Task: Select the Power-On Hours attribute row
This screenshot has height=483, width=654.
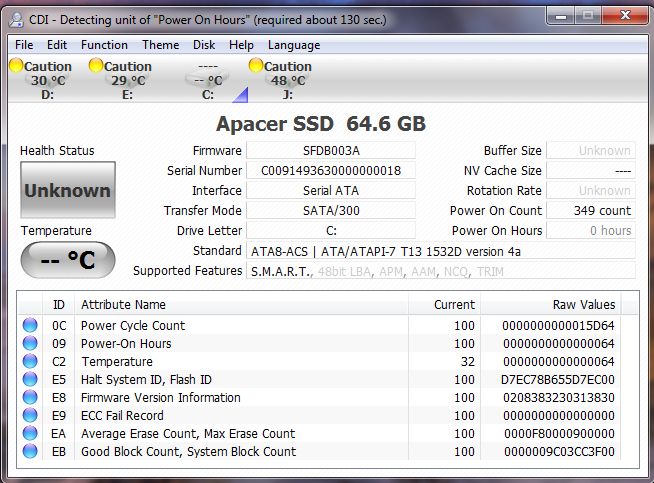Action: [319, 343]
